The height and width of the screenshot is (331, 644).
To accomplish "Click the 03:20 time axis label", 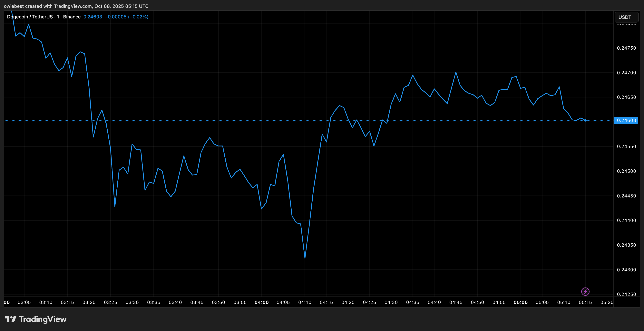I will 89,302.
